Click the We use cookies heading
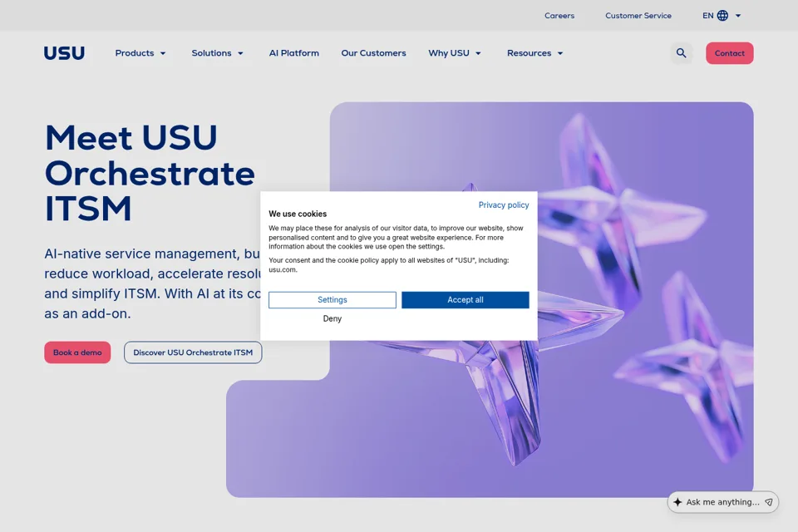 pyautogui.click(x=298, y=214)
